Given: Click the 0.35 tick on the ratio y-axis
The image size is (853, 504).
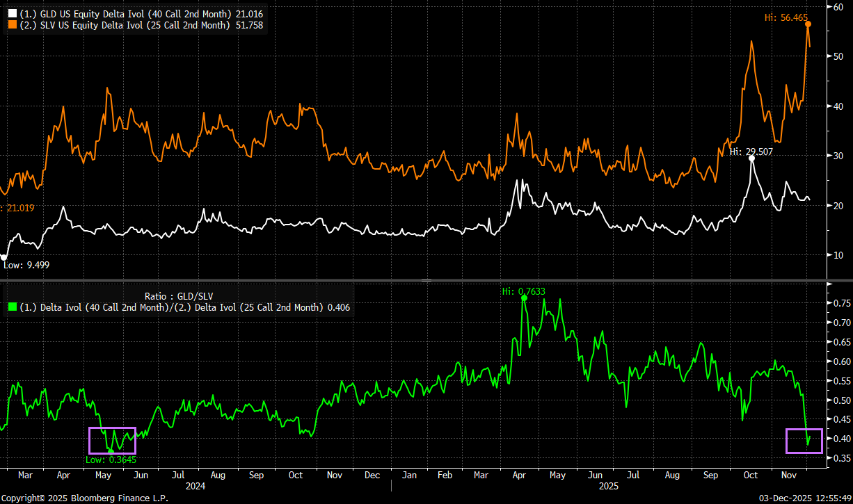Looking at the screenshot, I should click(841, 458).
